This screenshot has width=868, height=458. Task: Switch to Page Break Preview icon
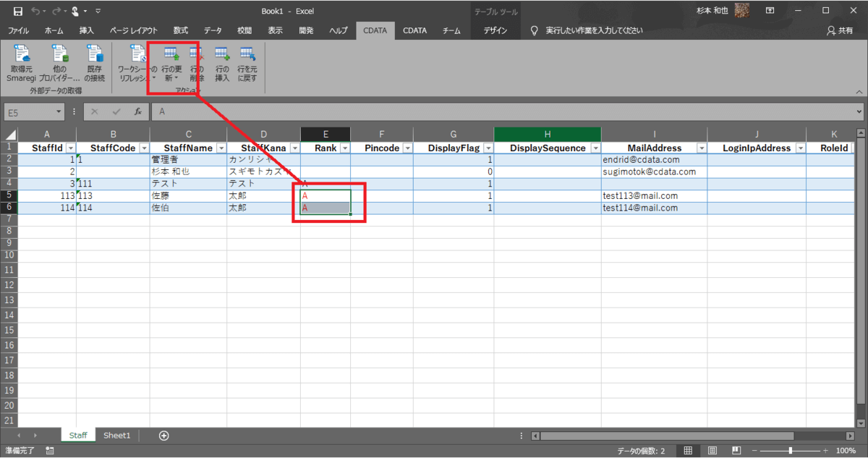[x=736, y=450]
